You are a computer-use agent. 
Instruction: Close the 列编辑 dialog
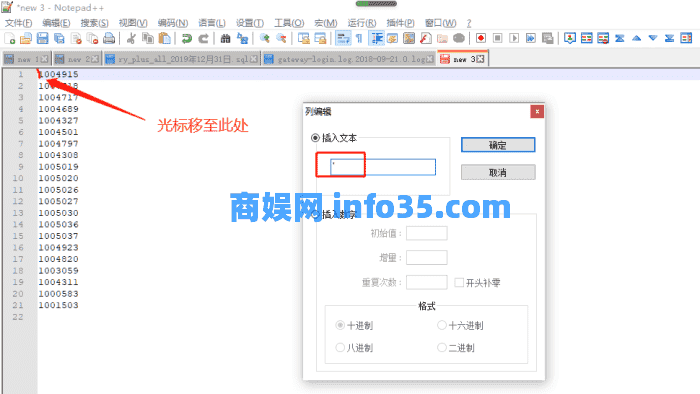(x=537, y=112)
